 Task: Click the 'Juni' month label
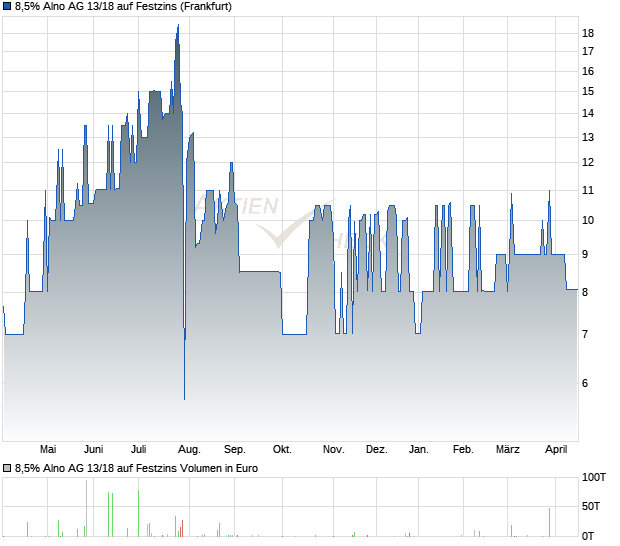click(x=94, y=449)
